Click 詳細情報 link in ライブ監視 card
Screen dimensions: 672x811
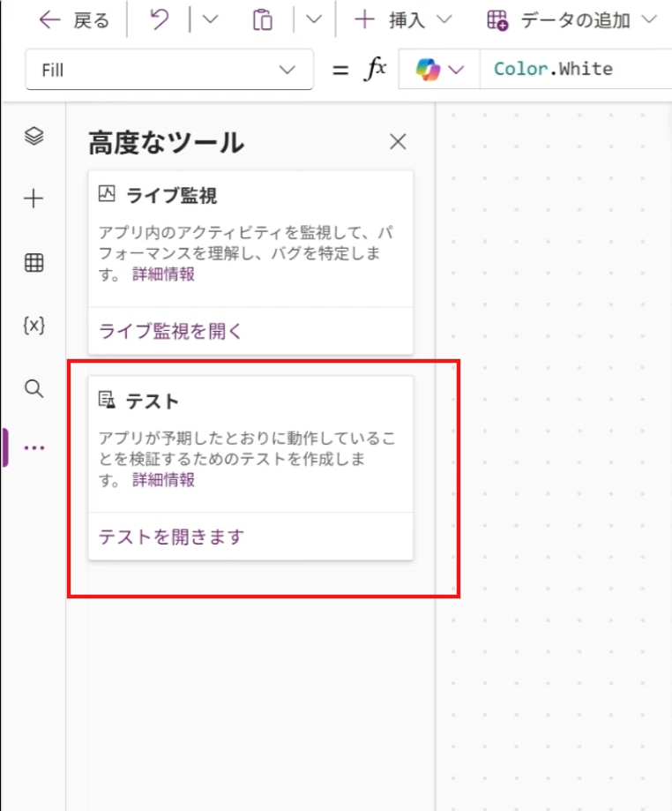163,274
